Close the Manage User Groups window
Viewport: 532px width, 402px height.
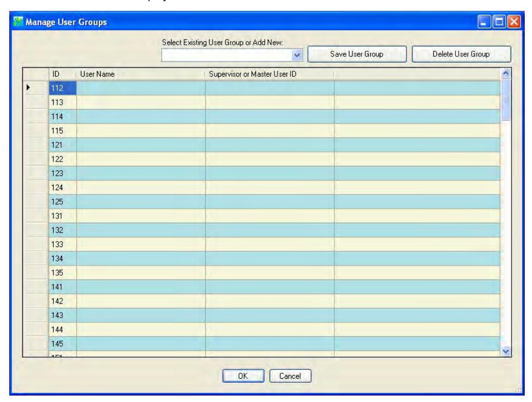tap(514, 22)
